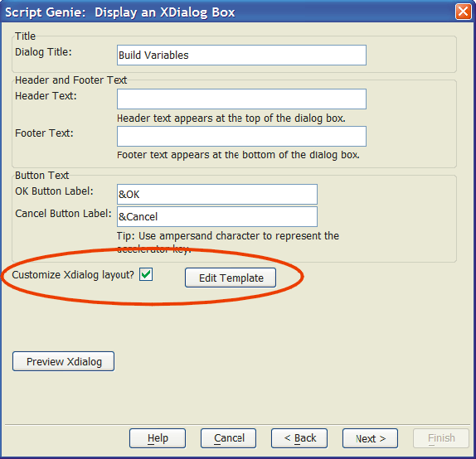476x459 pixels.
Task: Click the Script Genie title bar
Action: (x=228, y=12)
